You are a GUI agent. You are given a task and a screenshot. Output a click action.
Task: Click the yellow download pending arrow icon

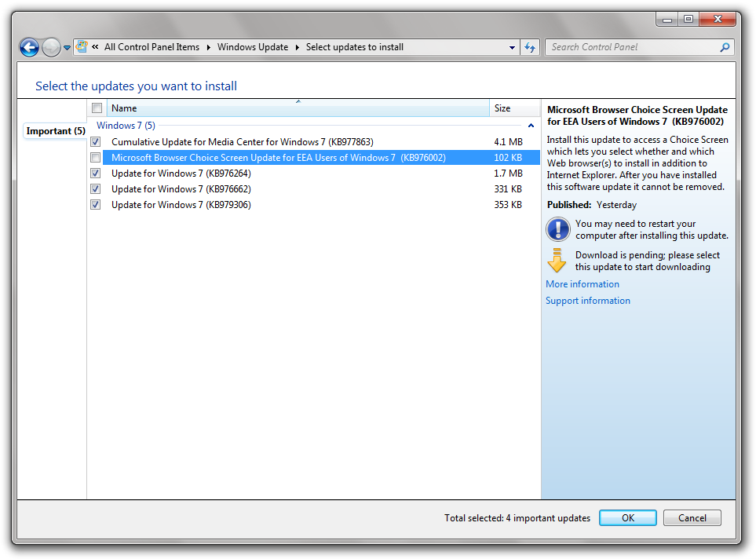click(x=557, y=261)
